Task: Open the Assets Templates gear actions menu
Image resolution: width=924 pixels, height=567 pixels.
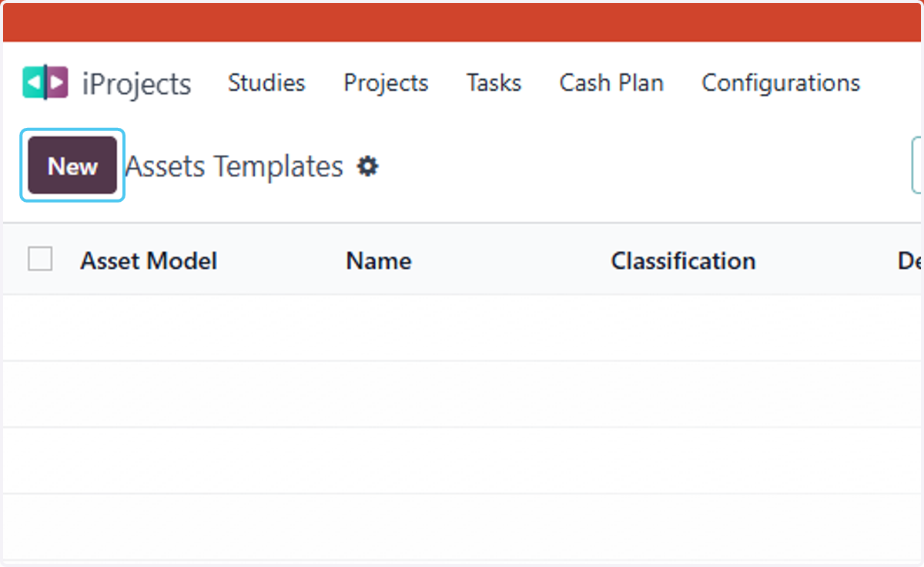Action: 368,166
